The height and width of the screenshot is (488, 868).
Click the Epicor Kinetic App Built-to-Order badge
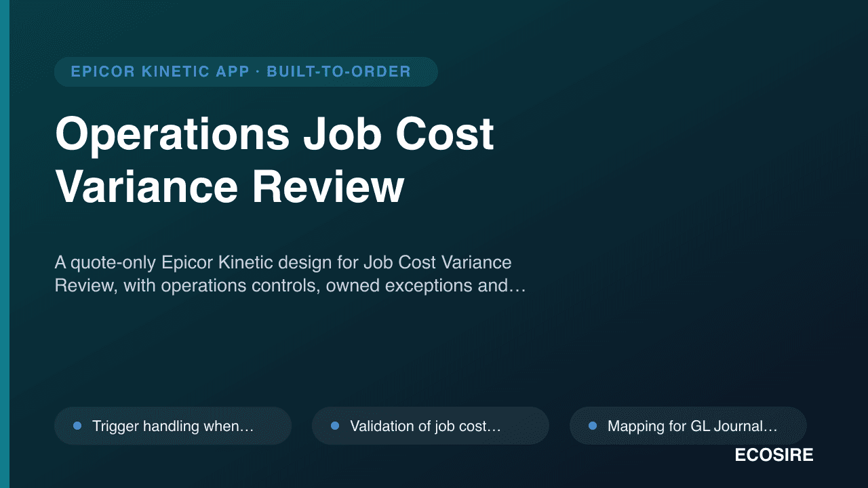[245, 72]
